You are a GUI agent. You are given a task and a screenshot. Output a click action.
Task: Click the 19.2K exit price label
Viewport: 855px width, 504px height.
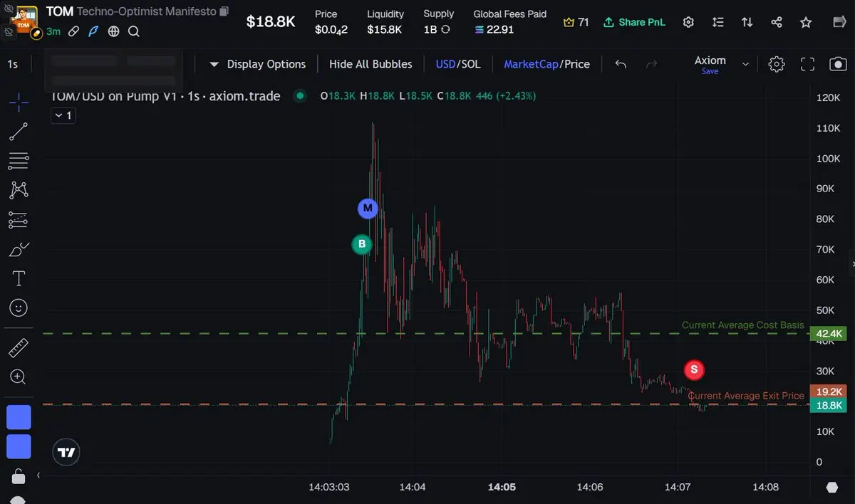(x=829, y=392)
